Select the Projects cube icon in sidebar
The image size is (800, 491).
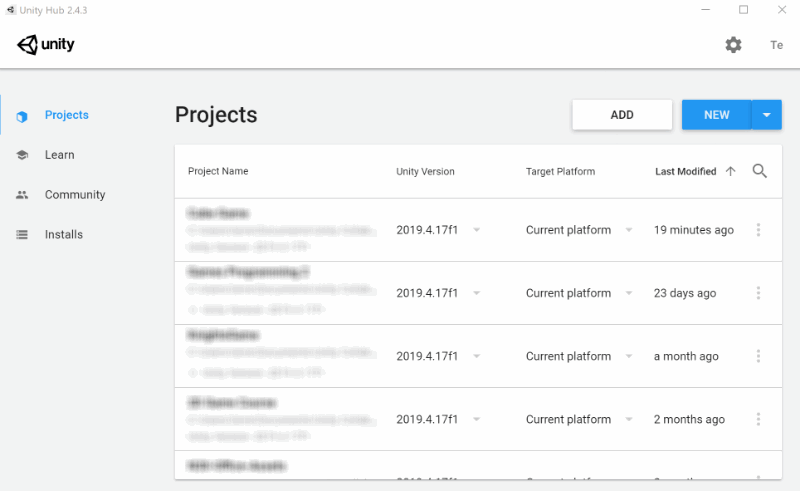(21, 117)
